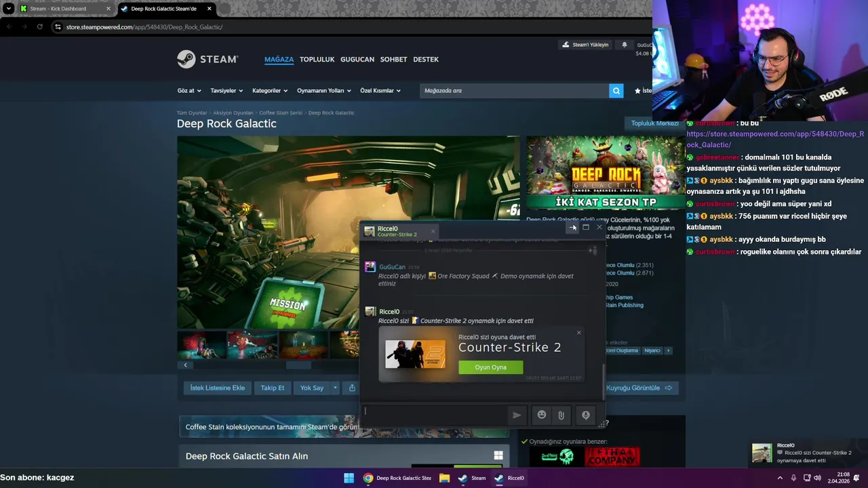This screenshot has height=488, width=868.
Task: Expand the Göz at menu
Action: tap(189, 90)
